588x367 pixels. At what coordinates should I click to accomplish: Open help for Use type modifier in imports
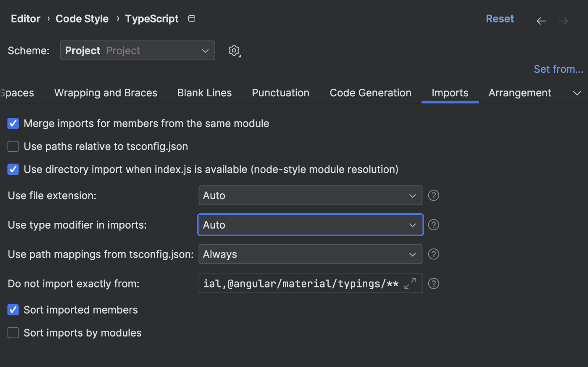point(433,225)
